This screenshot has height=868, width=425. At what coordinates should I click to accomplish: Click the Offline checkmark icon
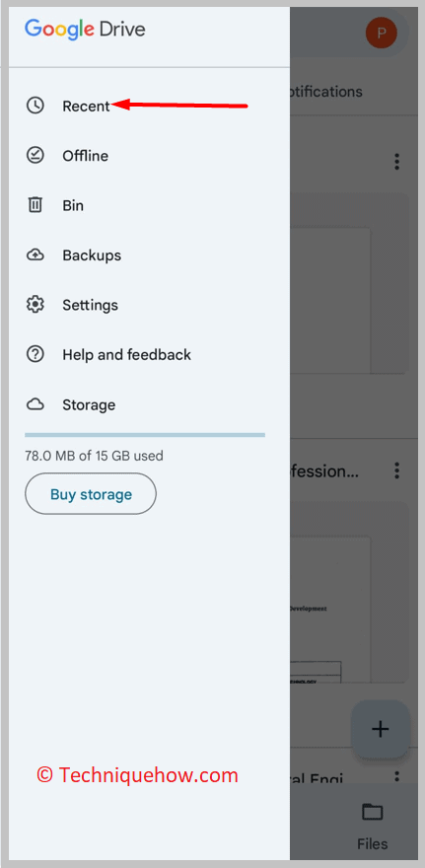click(x=35, y=156)
